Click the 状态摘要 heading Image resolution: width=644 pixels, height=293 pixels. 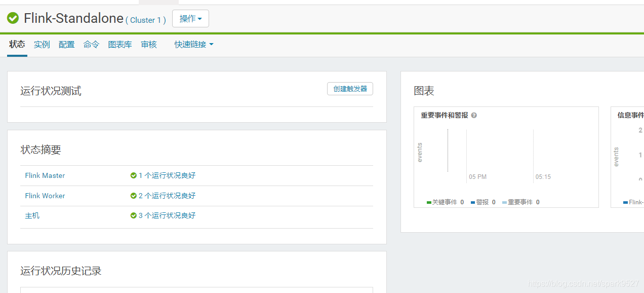pos(41,150)
